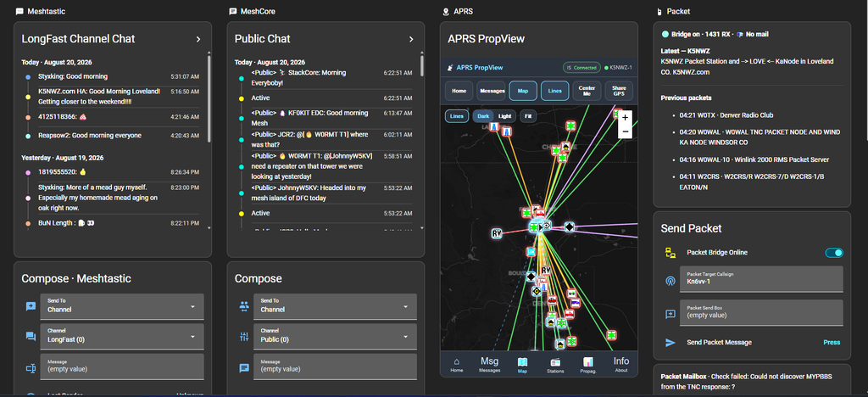Click the antenna icon beside Packet Target Callsign
This screenshot has width=868, height=397.
click(670, 281)
